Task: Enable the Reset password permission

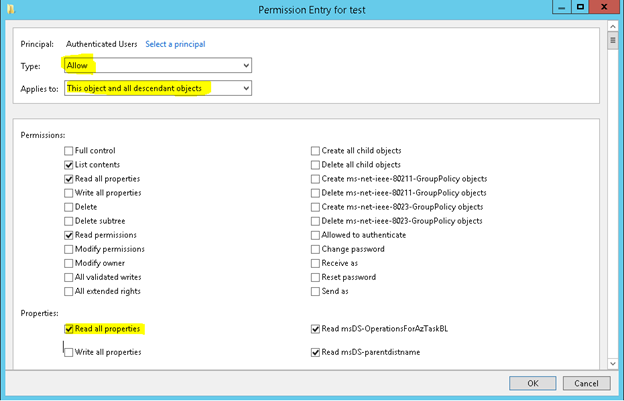Action: (316, 277)
